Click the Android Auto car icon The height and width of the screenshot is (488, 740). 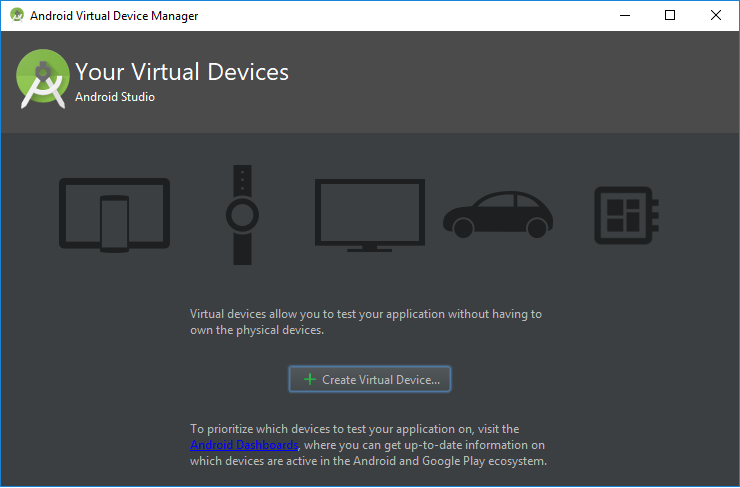(x=498, y=214)
